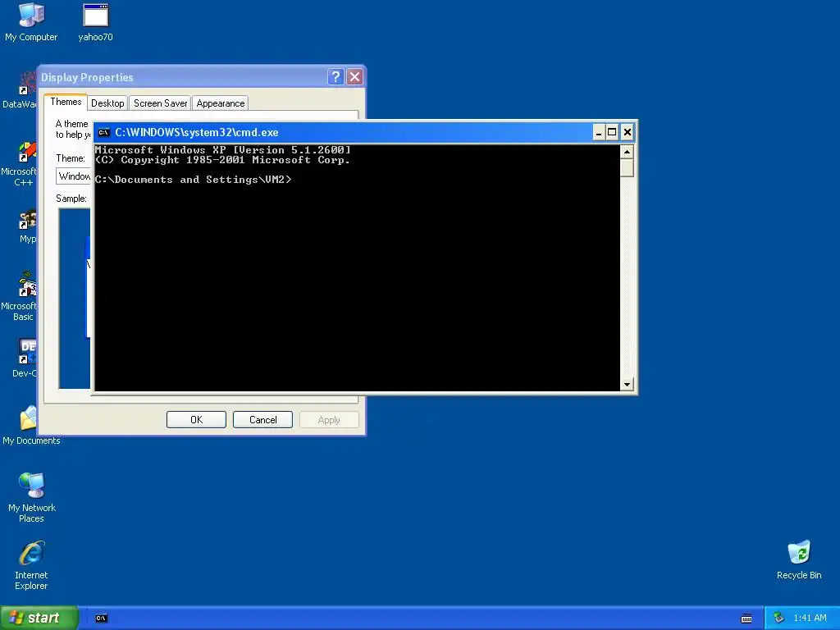Screen dimensions: 840x630
Task: Select the Myp desktop shortcut icon
Action: coord(27,219)
